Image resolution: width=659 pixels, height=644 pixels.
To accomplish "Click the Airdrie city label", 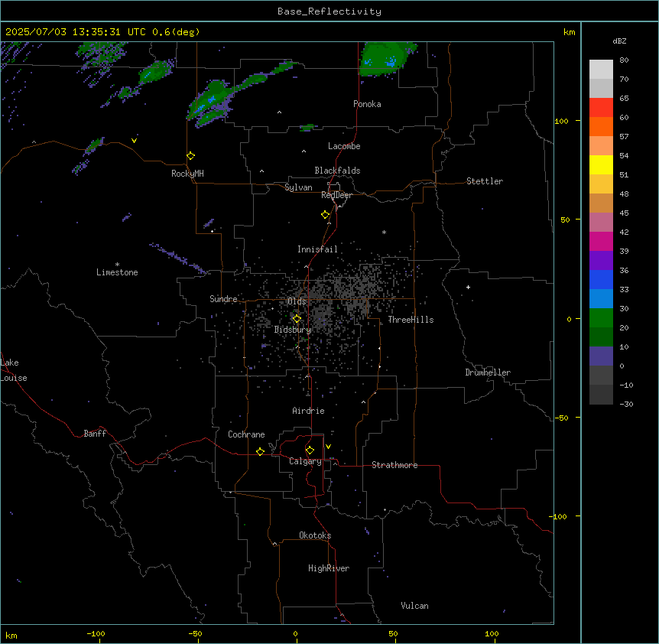I will tap(309, 411).
